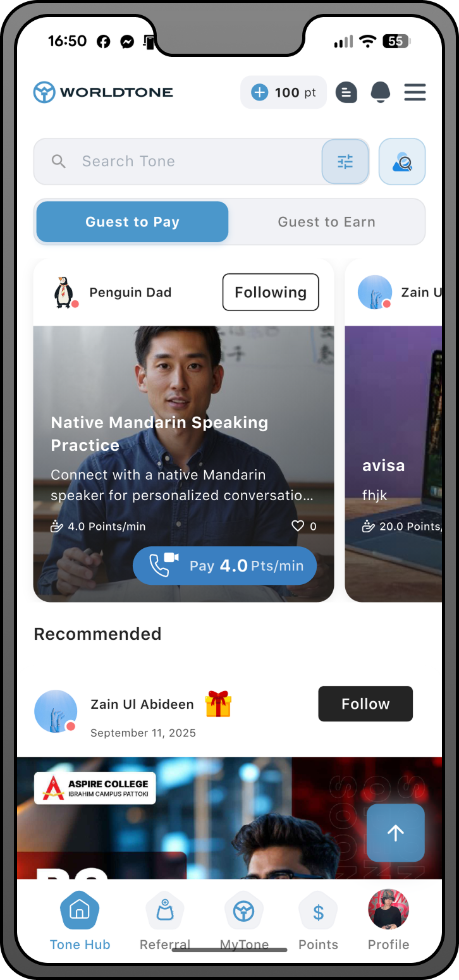Toggle Following for Penguin Dad
Image resolution: width=459 pixels, height=980 pixels.
click(271, 292)
